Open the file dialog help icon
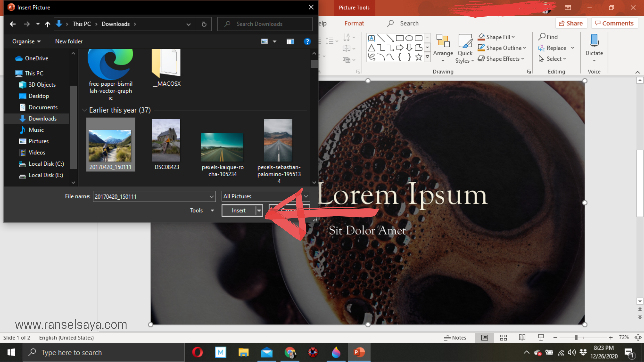This screenshot has width=644, height=362. 307,42
